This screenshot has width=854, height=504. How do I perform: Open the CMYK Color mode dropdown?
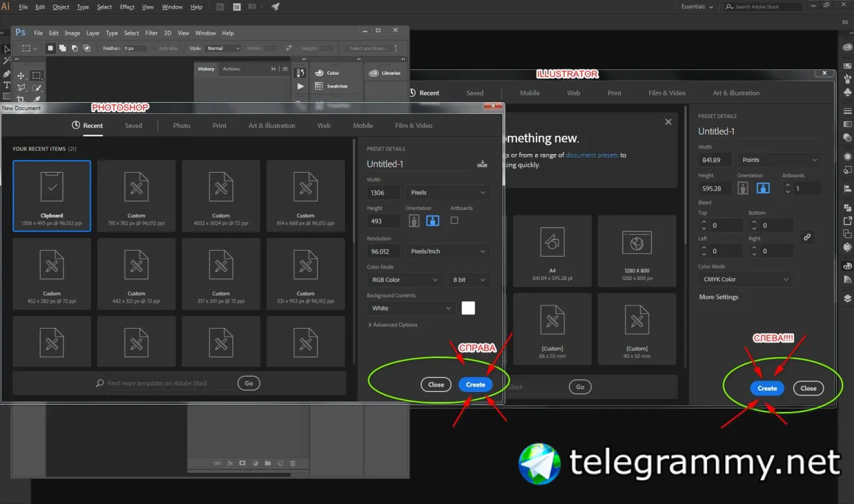[x=745, y=279]
